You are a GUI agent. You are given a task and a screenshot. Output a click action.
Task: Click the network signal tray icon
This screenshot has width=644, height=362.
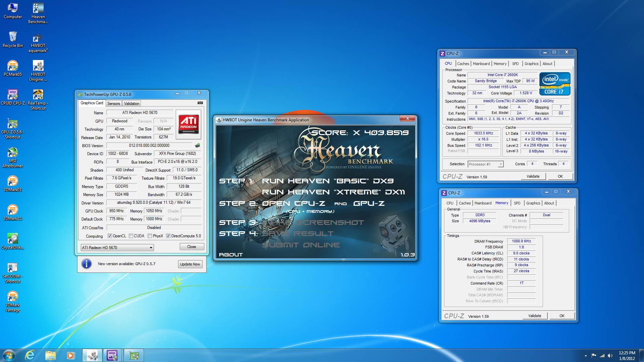pos(602,355)
